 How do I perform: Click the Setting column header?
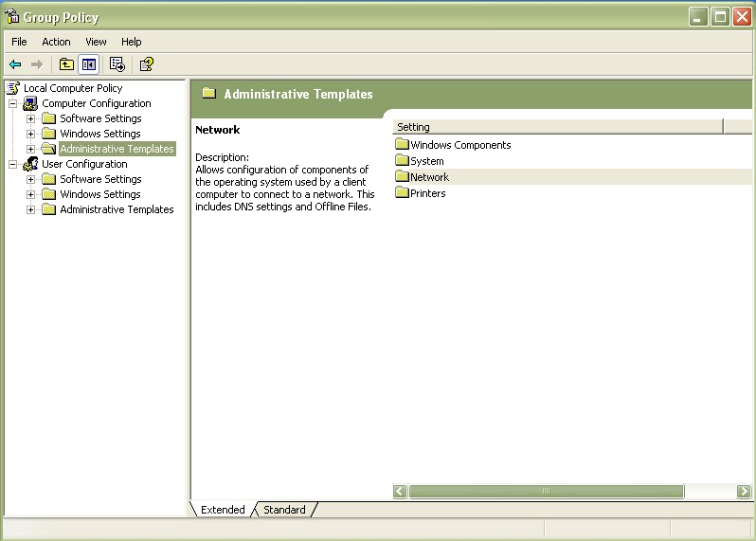coord(558,127)
